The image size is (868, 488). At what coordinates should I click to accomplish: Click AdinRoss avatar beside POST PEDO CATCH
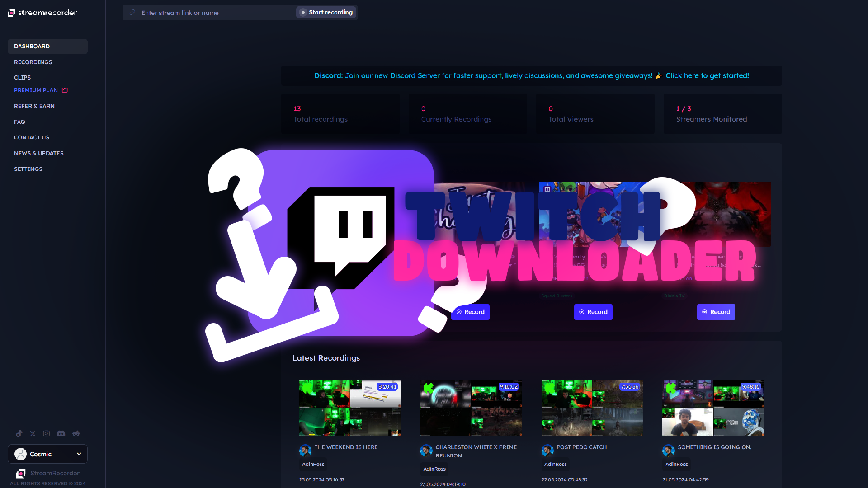pos(547,450)
